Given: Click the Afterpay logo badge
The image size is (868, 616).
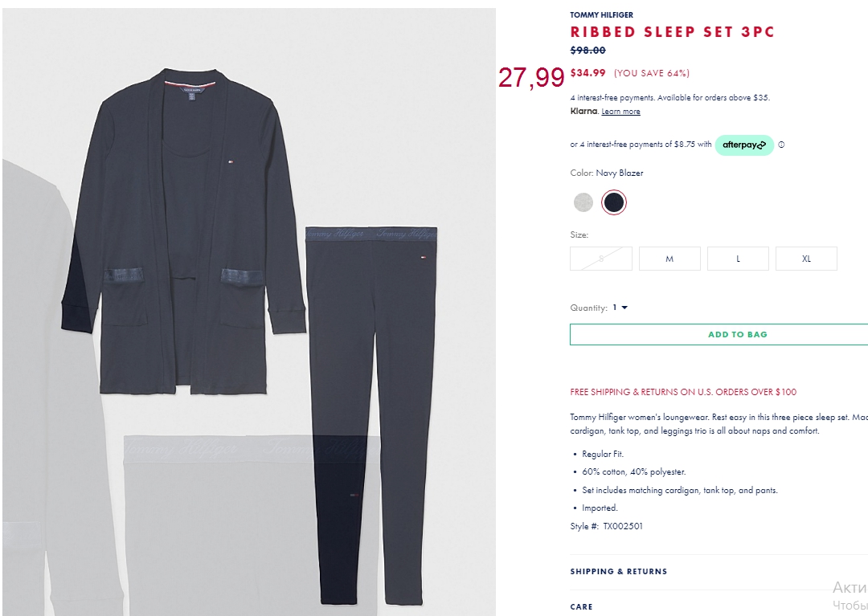Looking at the screenshot, I should (744, 145).
